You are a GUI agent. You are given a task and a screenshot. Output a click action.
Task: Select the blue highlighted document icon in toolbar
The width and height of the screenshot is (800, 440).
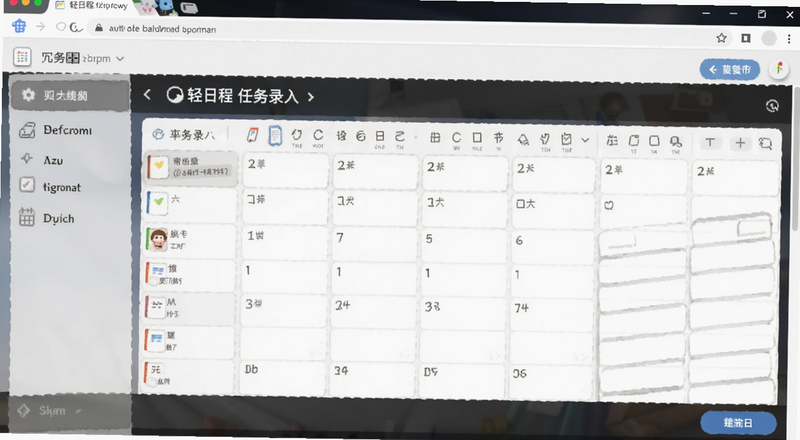[275, 136]
